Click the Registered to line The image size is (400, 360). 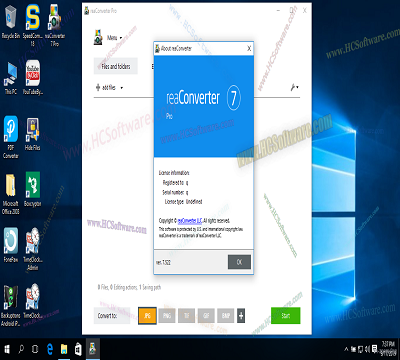click(175, 183)
